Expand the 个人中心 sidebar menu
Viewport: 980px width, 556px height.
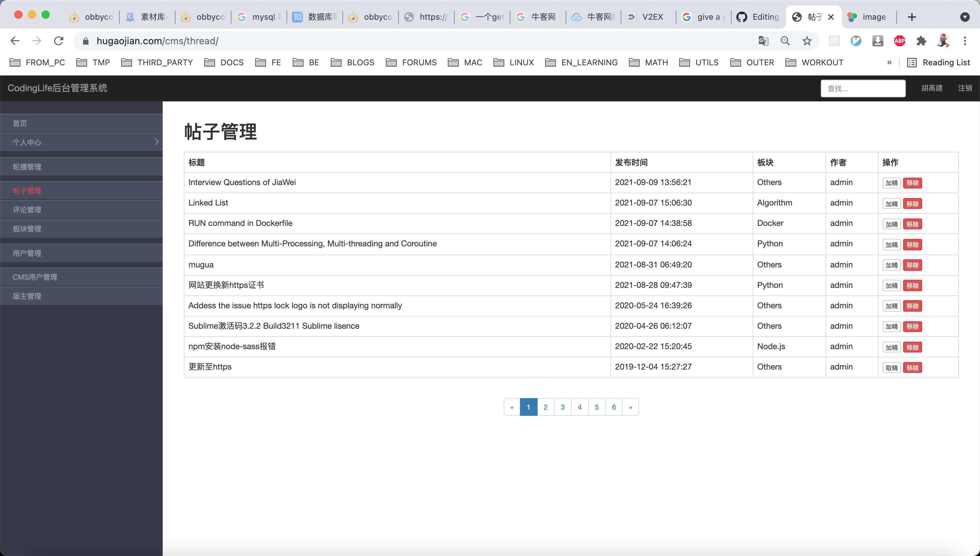(x=81, y=142)
